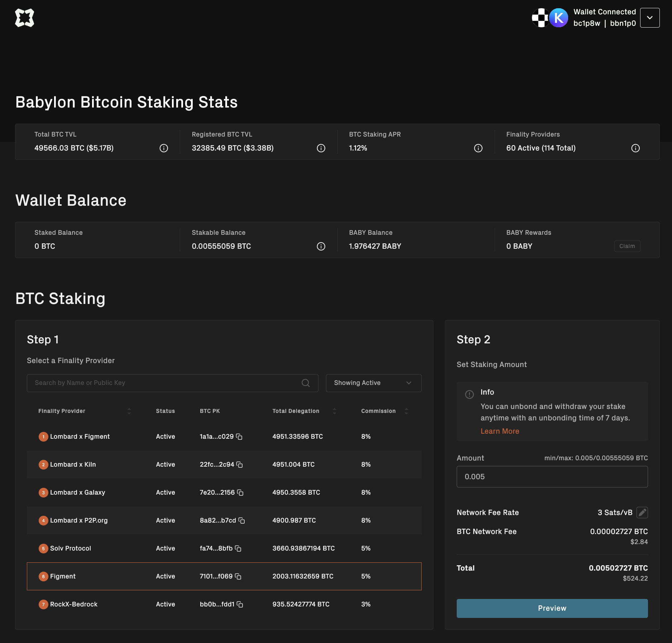The height and width of the screenshot is (643, 672).
Task: Click the 4951.33596 BTC delegation value
Action: pos(297,437)
